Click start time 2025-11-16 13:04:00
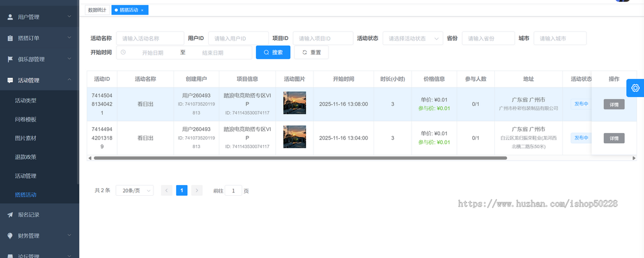Viewport: 644px width, 258px height. point(343,138)
